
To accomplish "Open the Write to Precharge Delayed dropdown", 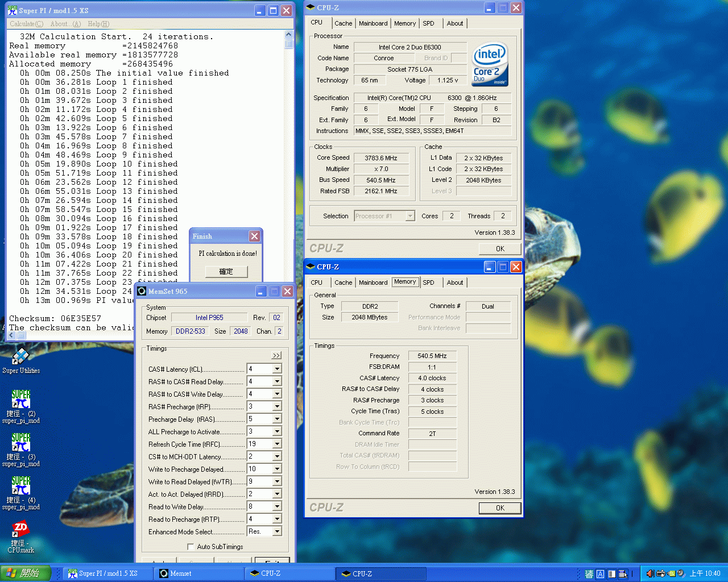I will pos(277,469).
